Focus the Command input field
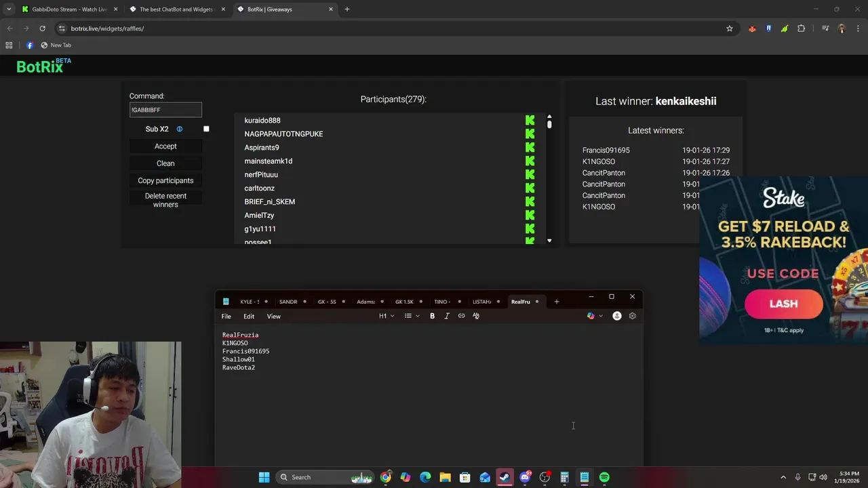Screen dimensions: 868x488 click(x=165, y=110)
